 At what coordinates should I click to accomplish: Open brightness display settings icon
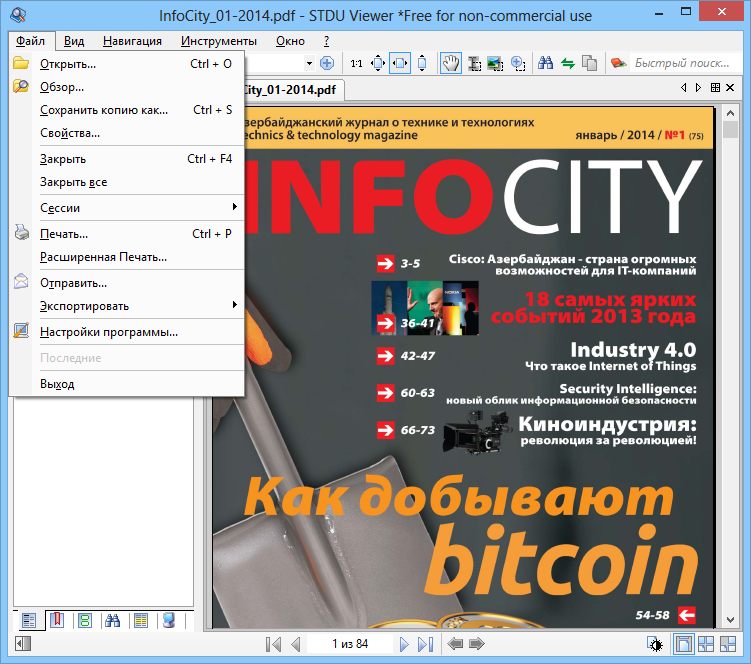(x=655, y=644)
